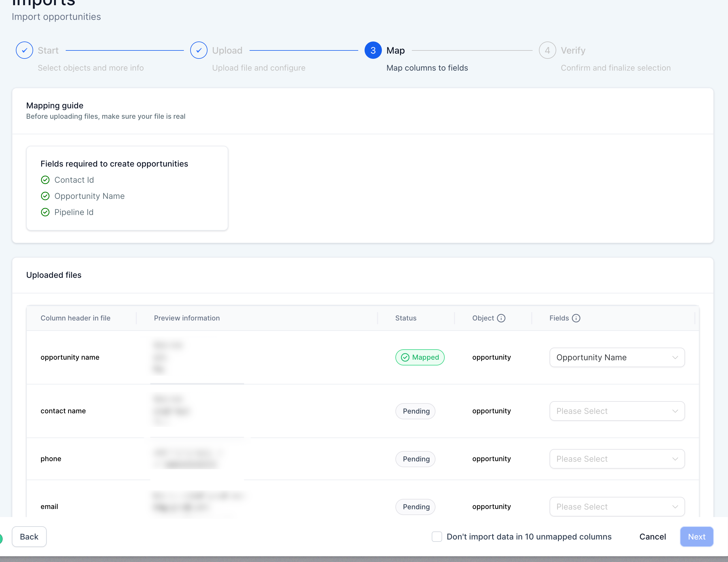Click the step 4 Verify circle
The width and height of the screenshot is (728, 562).
click(x=547, y=50)
